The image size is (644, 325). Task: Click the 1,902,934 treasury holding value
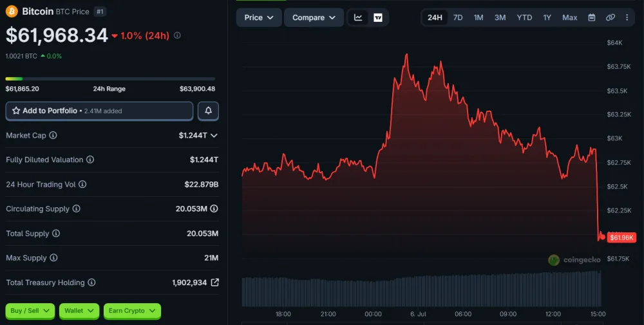coord(189,283)
